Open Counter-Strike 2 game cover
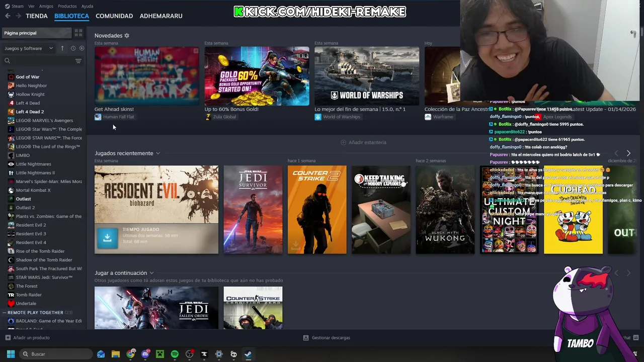 317,210
